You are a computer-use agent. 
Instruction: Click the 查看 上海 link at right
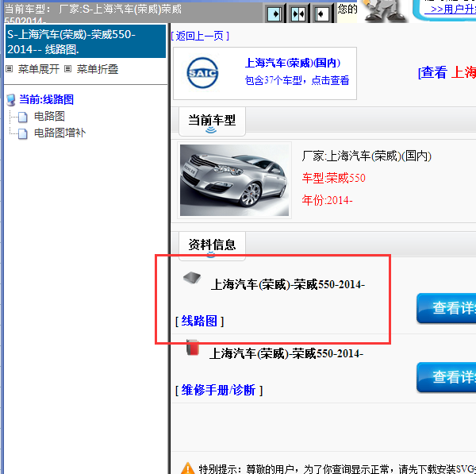[447, 72]
